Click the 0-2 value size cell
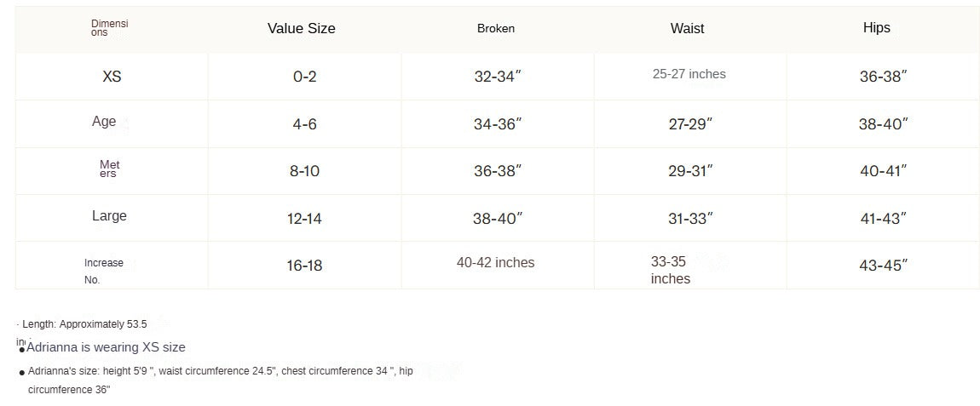This screenshot has height=406, width=980. coord(304,77)
